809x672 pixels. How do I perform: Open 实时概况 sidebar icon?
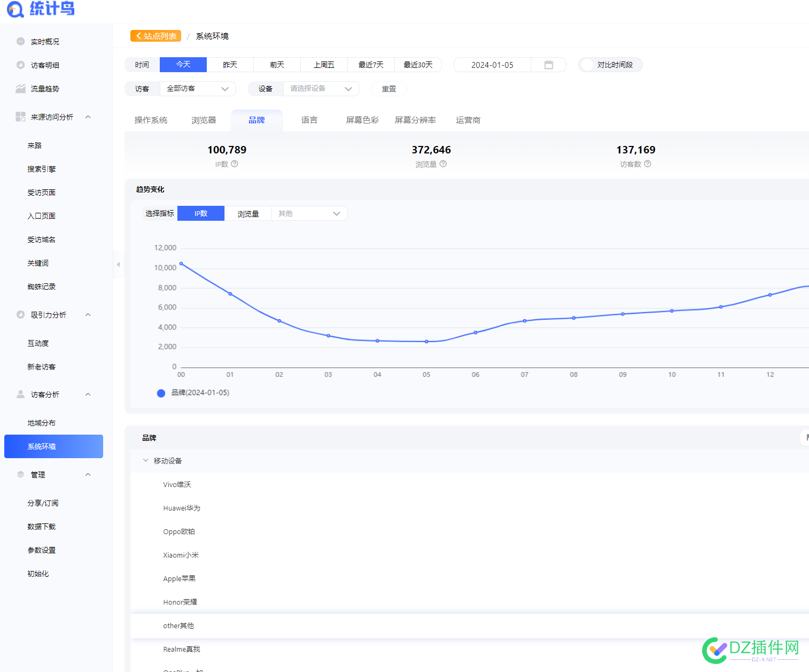click(x=21, y=41)
